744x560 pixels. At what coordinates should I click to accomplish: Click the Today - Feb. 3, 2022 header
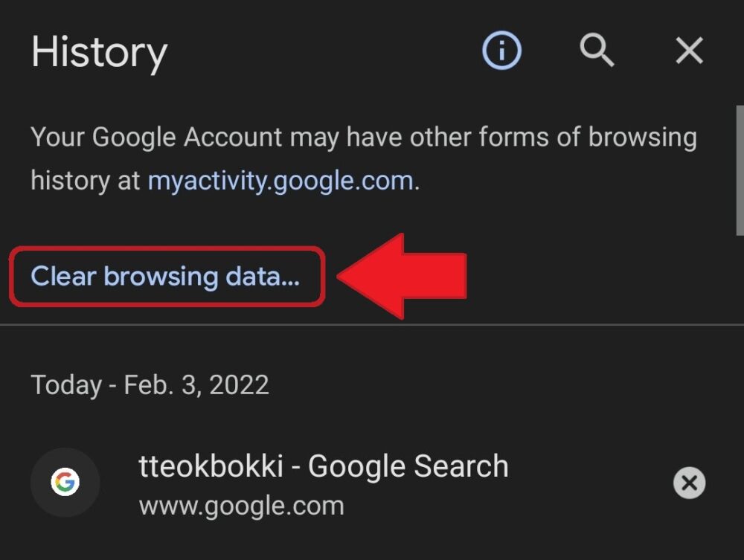coord(150,384)
